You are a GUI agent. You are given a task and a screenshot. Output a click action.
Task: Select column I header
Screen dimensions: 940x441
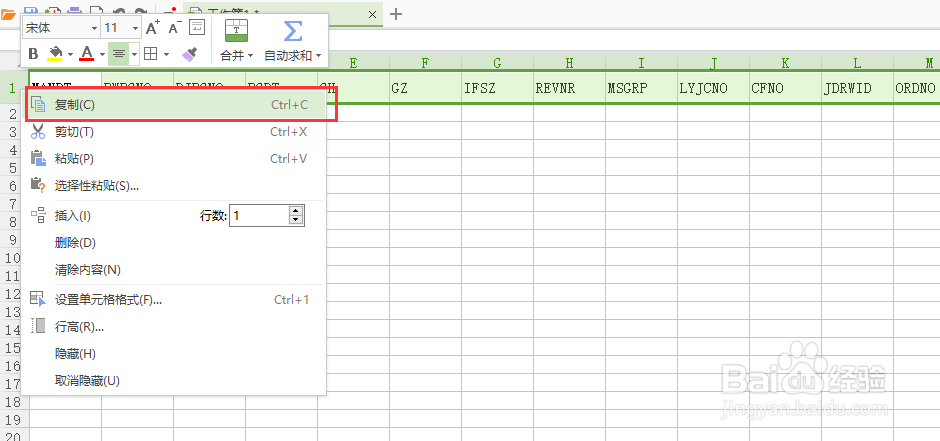(641, 62)
